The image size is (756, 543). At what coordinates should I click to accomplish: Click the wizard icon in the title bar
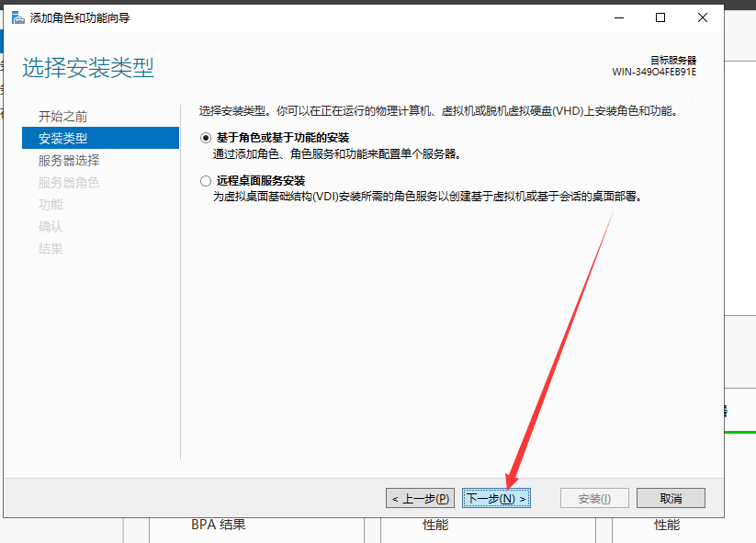(x=17, y=17)
